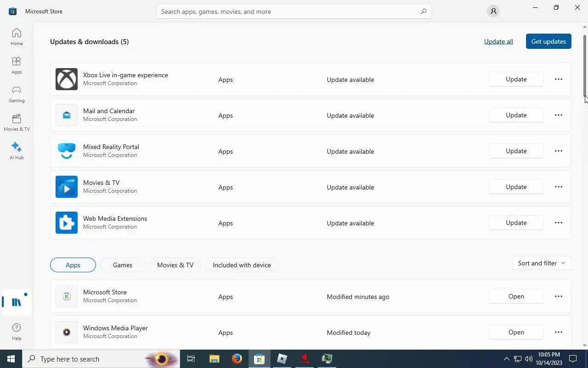Image resolution: width=588 pixels, height=368 pixels.
Task: Click the Mixed Reality Portal app icon
Action: coord(67,151)
